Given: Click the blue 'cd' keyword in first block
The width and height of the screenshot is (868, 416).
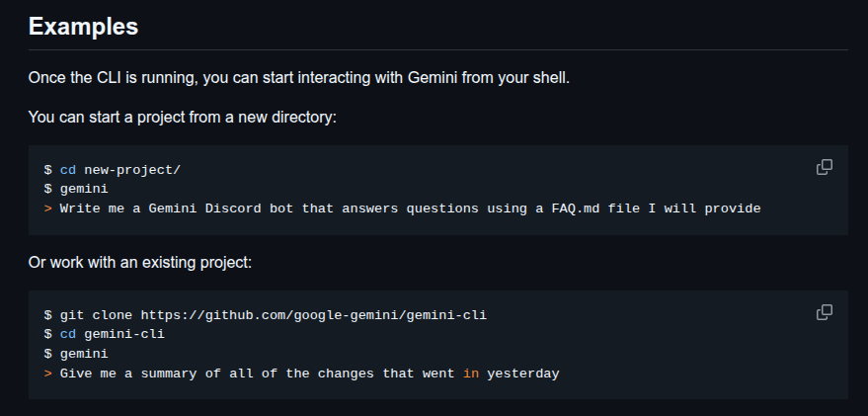Looking at the screenshot, I should (68, 170).
